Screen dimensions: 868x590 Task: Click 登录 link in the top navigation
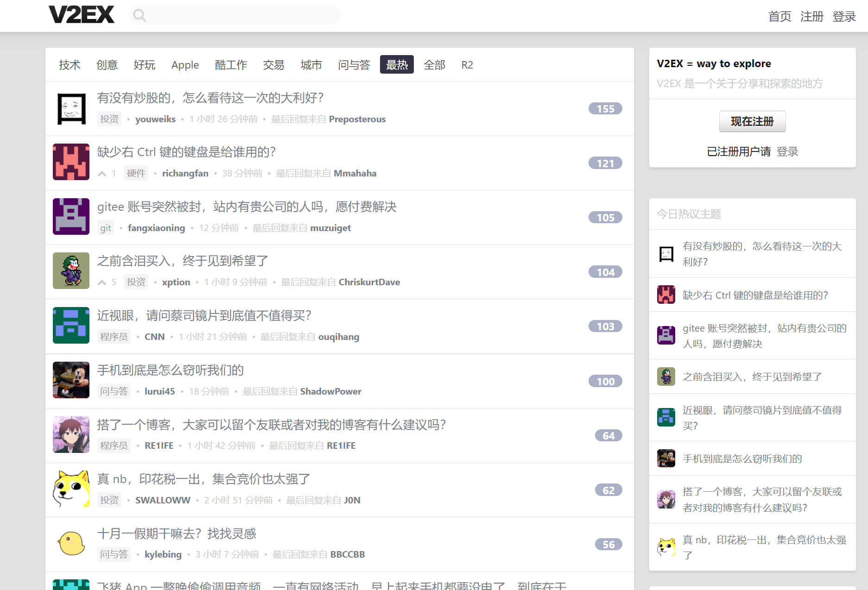coord(843,17)
